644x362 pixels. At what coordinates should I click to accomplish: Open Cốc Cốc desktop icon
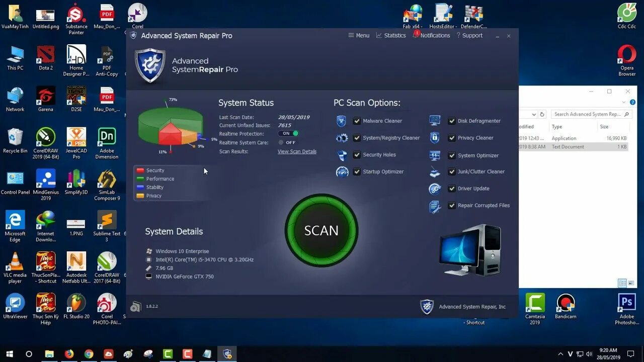coord(627,16)
